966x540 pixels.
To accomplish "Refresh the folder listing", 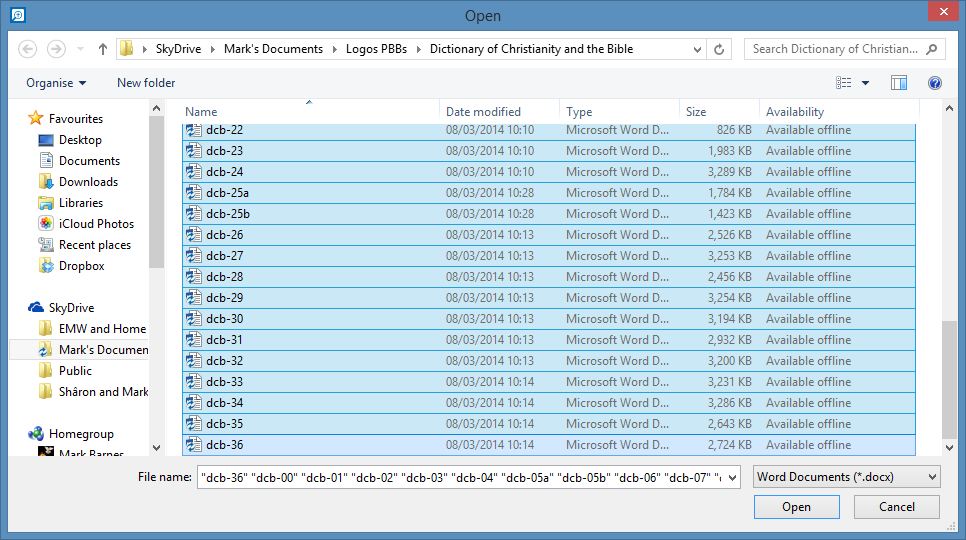I will [719, 49].
